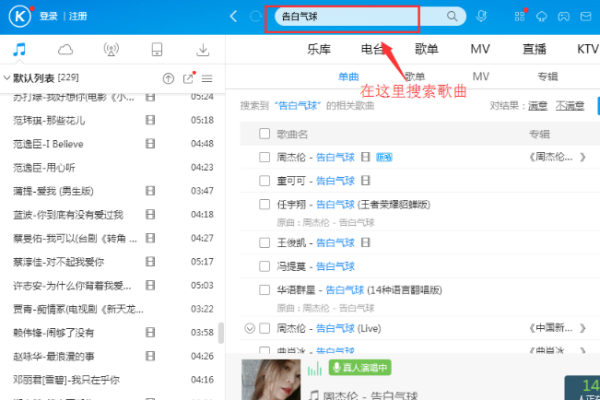Click MV icon beside 蒲提-爱我 (男生版)

[150, 191]
